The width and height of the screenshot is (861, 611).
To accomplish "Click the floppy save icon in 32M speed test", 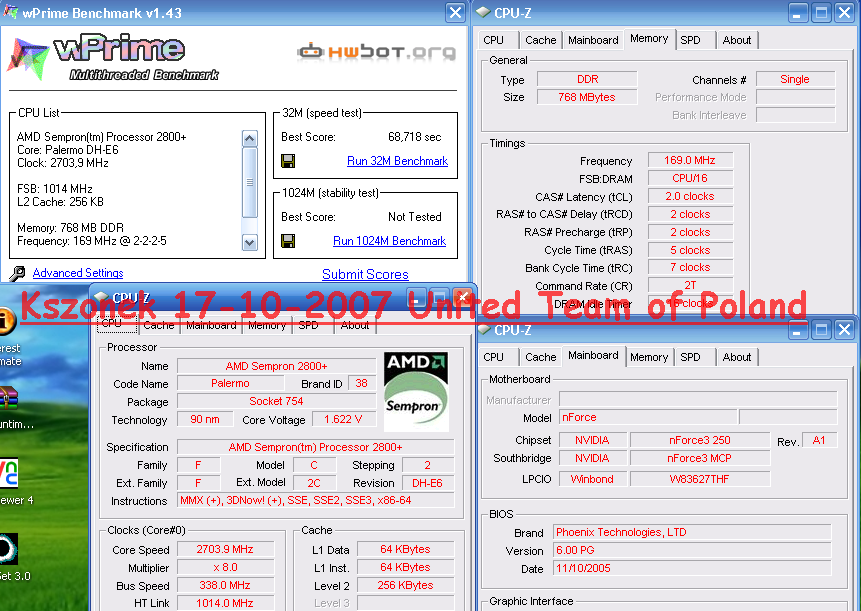I will [x=288, y=161].
